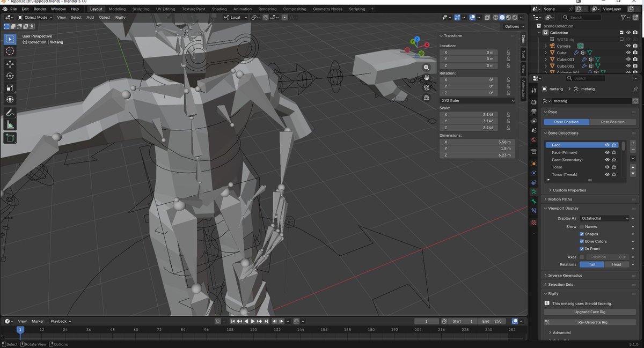Toggle camera view icon in viewport

426,87
